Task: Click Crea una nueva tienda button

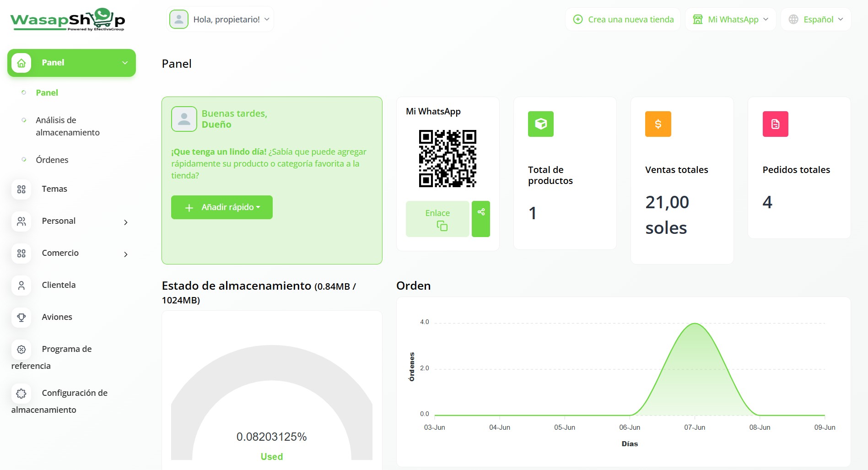Action: coord(623,19)
